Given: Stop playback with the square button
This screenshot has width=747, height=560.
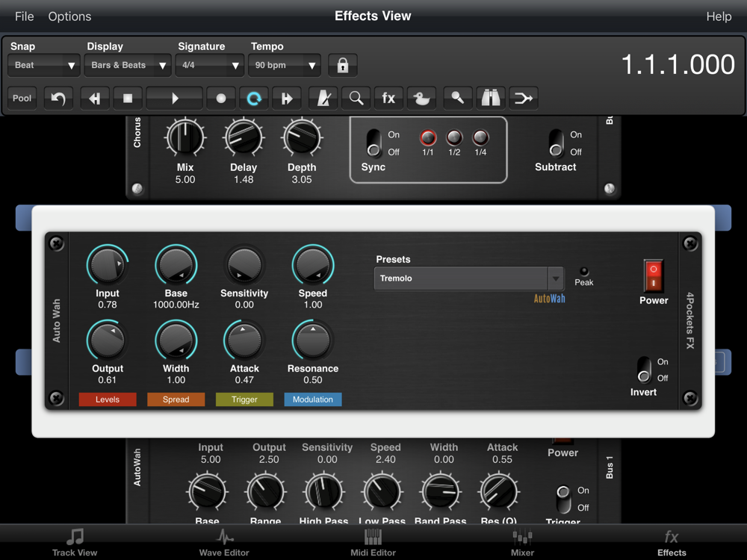Looking at the screenshot, I should point(127,99).
